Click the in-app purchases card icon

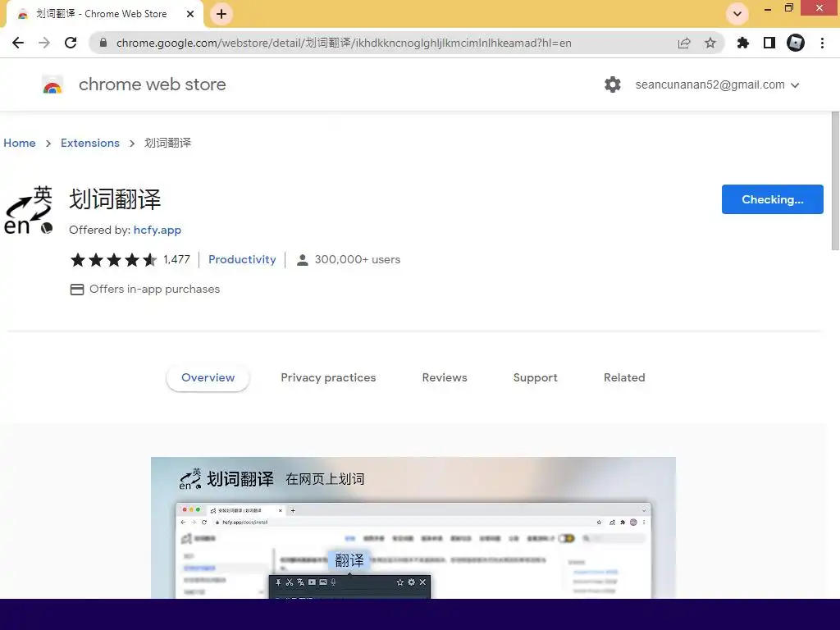tap(77, 290)
